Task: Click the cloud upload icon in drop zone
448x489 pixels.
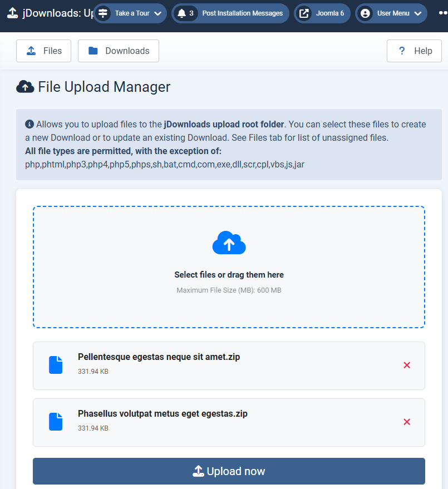Action: coord(229,243)
